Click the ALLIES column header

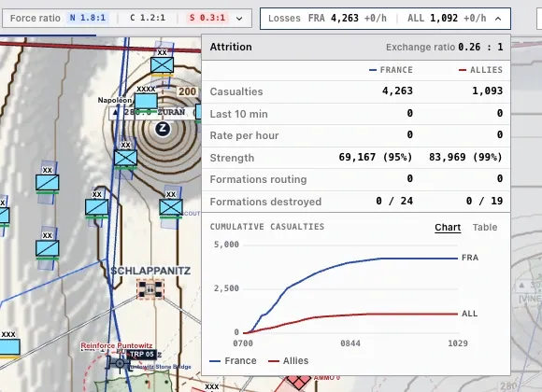480,70
